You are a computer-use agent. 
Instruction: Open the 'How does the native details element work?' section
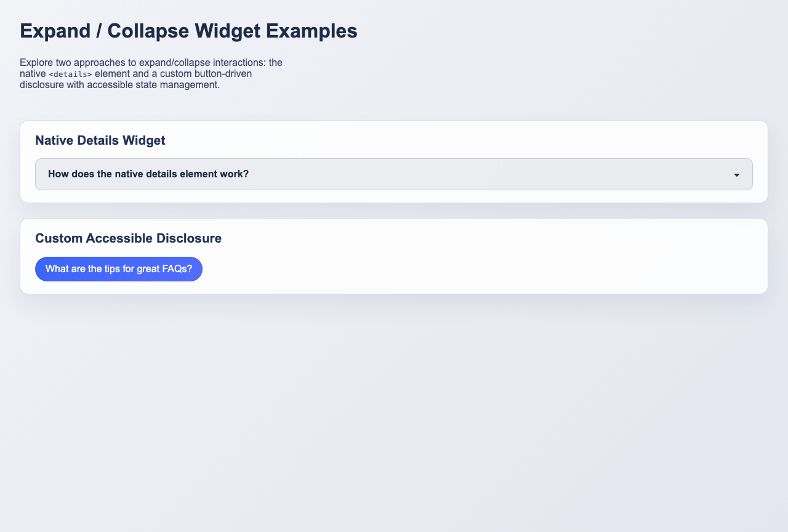pyautogui.click(x=148, y=174)
